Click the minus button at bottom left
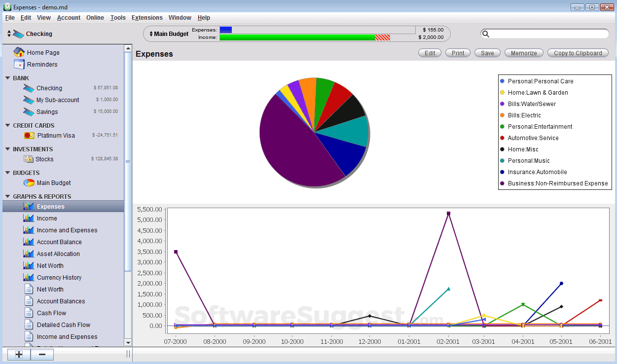 coord(42,354)
